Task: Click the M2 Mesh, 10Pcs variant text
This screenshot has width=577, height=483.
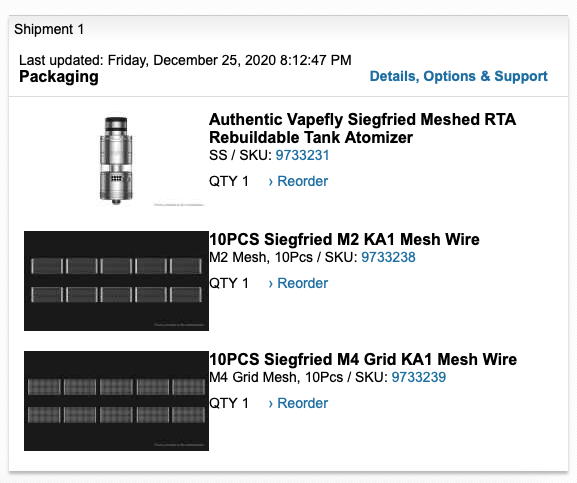Action: [x=261, y=257]
